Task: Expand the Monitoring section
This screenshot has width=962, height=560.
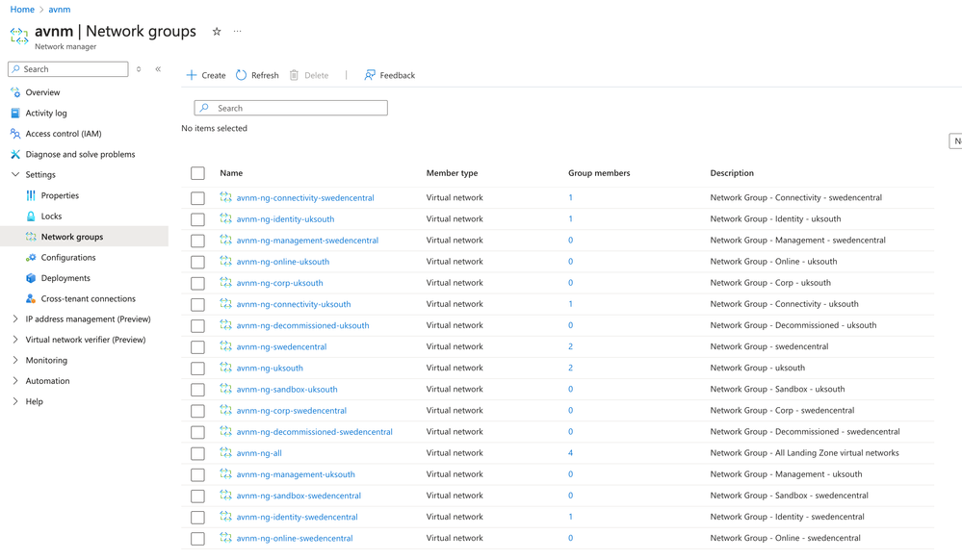Action: point(15,360)
